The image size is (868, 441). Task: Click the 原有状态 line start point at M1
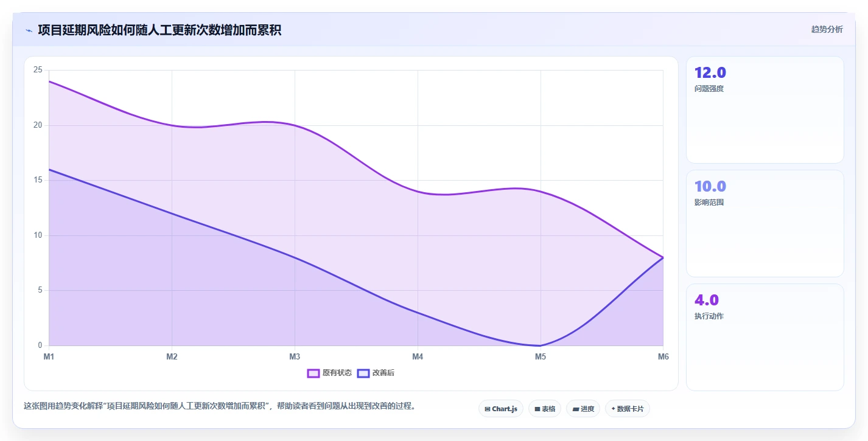(x=49, y=81)
